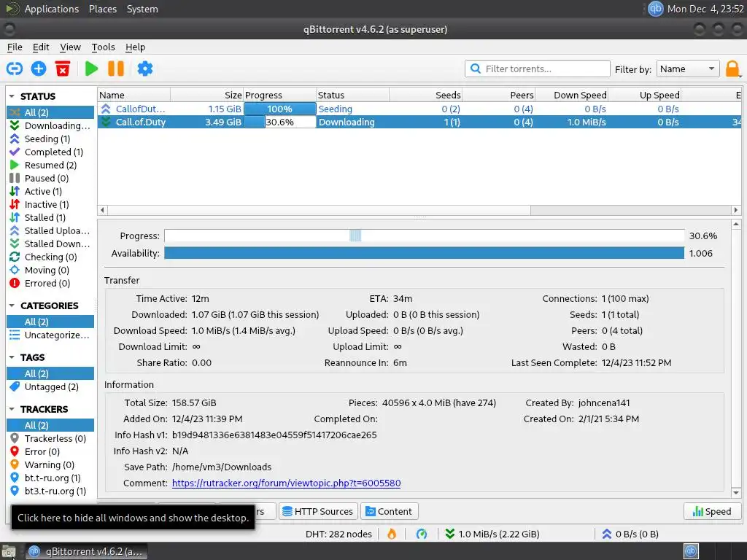The image size is (747, 560).
Task: Click the qb icon in top panel
Action: tap(656, 9)
